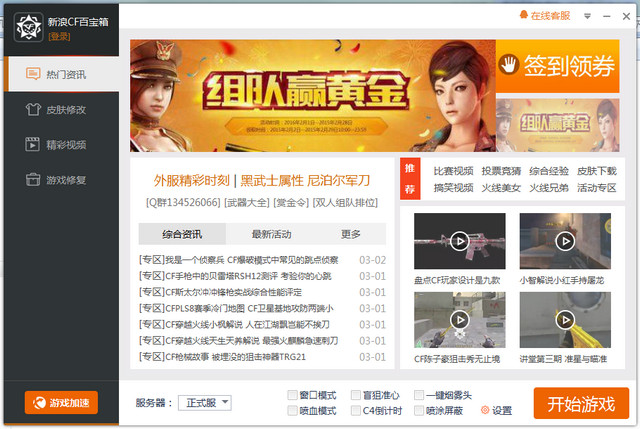Click the 皮肤下载 recommendation link
The width and height of the screenshot is (640, 429).
tap(596, 171)
